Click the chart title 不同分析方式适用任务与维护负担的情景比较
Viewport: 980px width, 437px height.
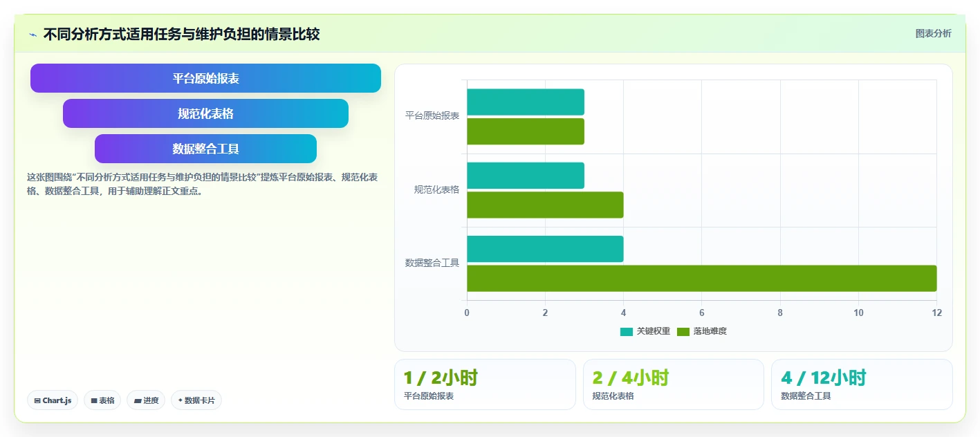(181, 34)
